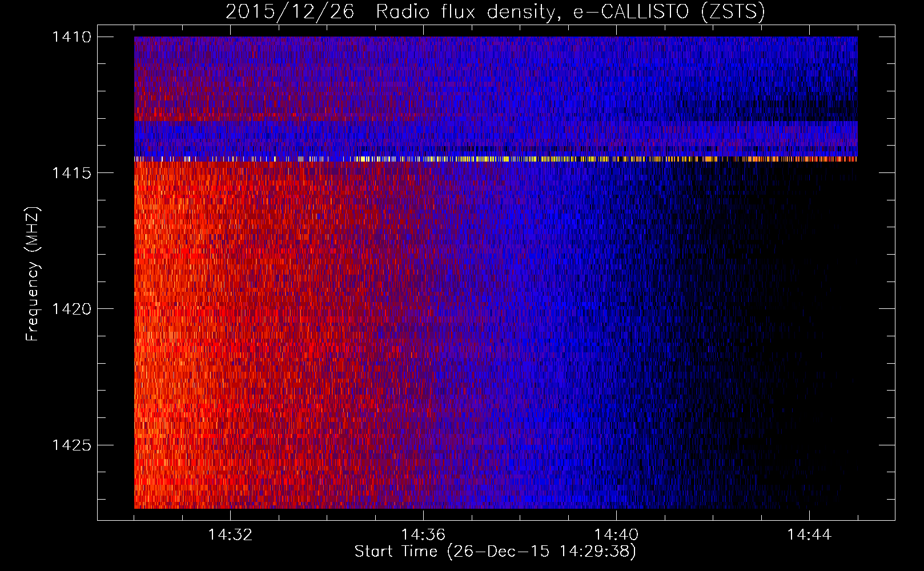This screenshot has width=924, height=571.
Task: Click the 1420 frequency axis label
Action: [x=71, y=309]
